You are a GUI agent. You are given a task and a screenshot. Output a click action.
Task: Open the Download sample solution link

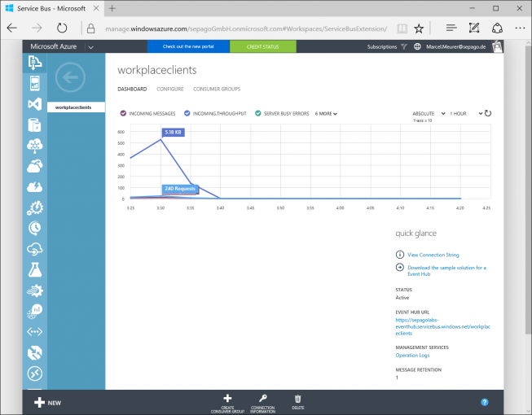(x=446, y=271)
